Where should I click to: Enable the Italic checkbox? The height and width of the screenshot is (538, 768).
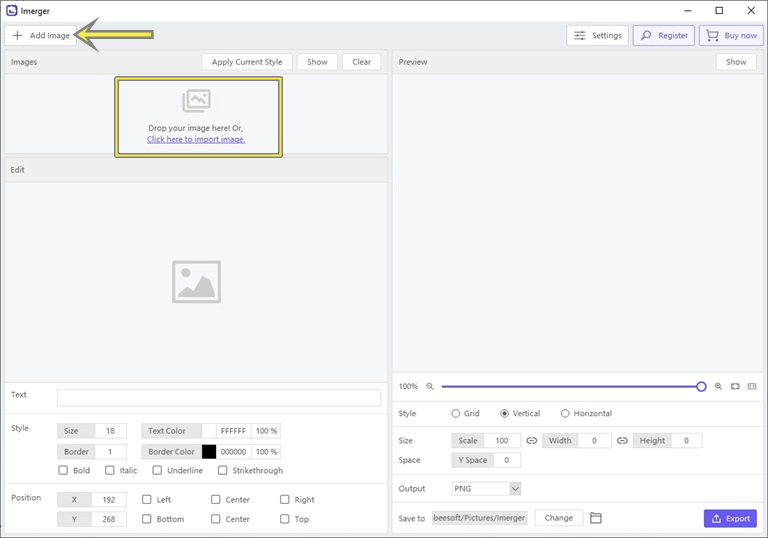tap(109, 470)
